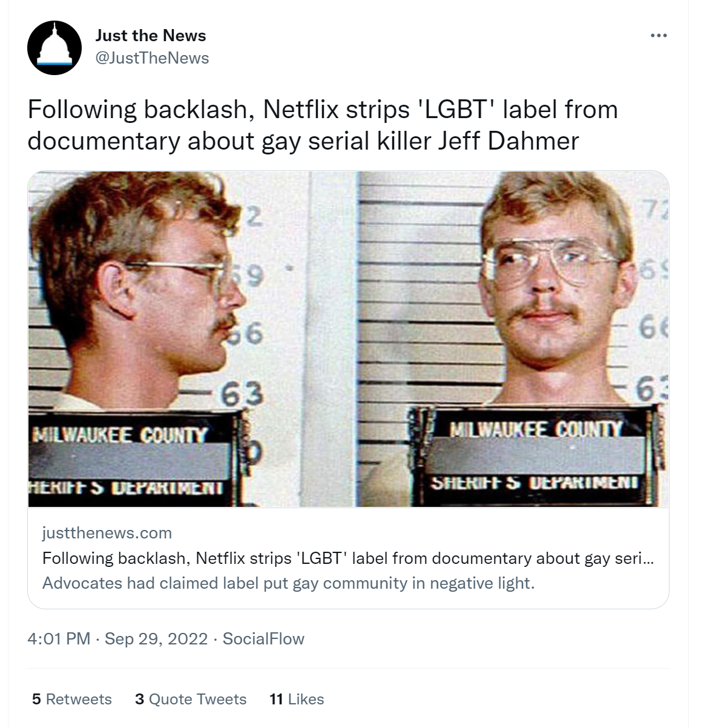The height and width of the screenshot is (728, 704).
Task: View the 3 Quote Tweets list
Action: pos(191,699)
